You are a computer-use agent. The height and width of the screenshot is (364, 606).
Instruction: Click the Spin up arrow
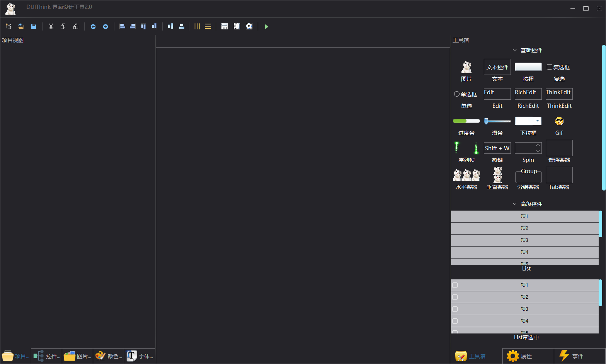(x=538, y=145)
